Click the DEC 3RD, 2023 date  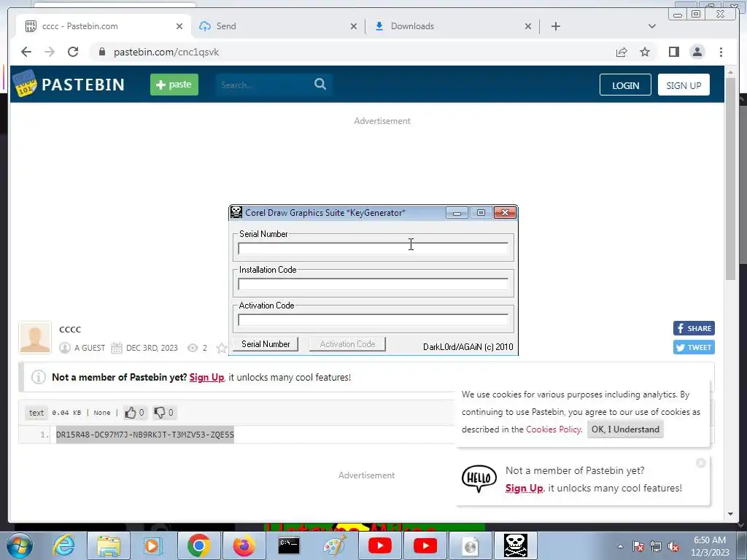tap(152, 348)
